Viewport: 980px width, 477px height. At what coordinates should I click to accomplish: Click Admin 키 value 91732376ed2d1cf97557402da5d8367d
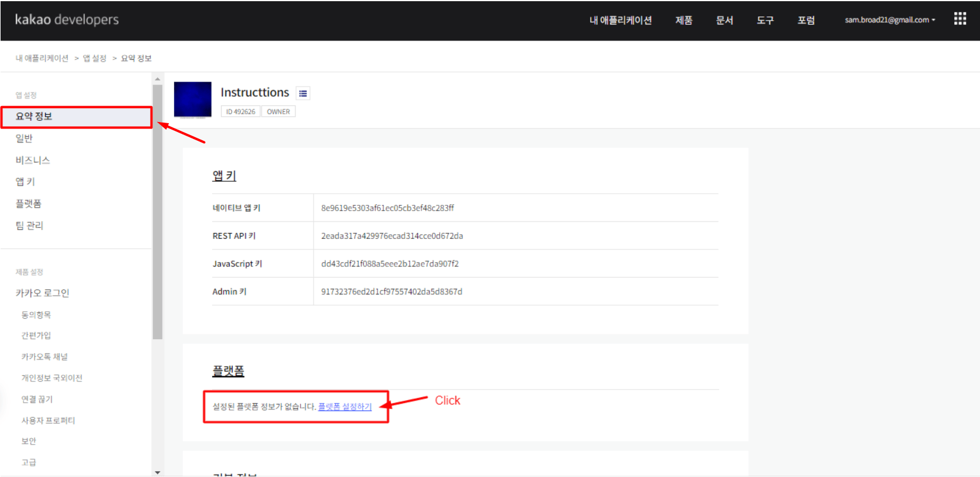[x=392, y=292]
